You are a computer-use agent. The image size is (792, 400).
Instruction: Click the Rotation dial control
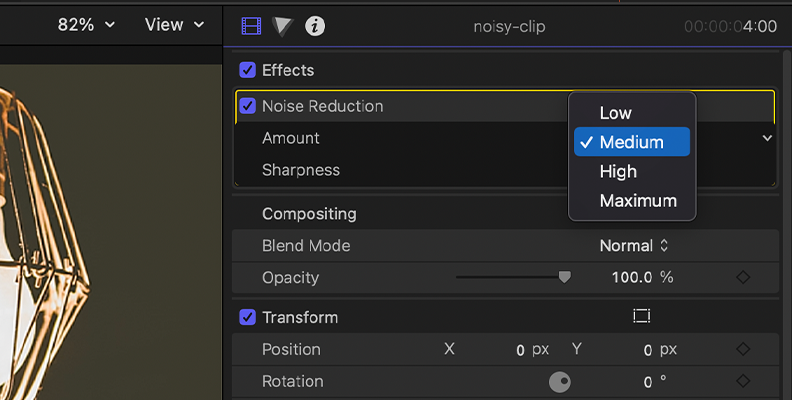coord(560,382)
